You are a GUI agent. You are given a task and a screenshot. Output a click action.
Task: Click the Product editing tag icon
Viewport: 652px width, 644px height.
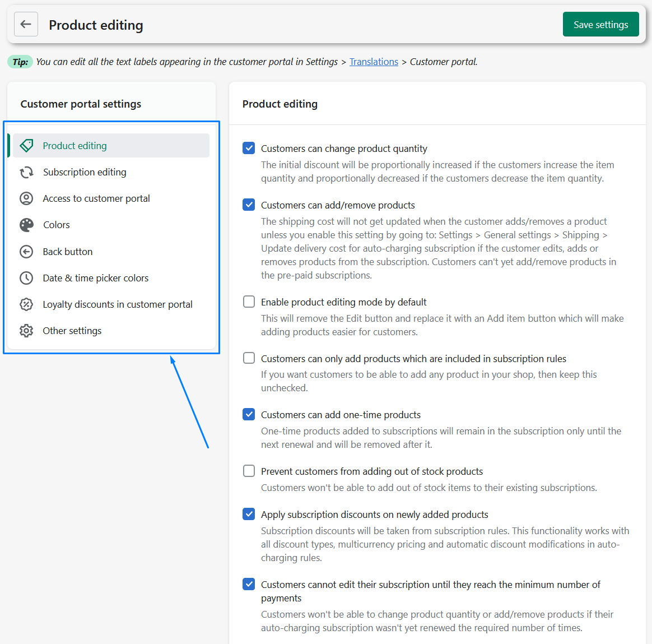(27, 146)
